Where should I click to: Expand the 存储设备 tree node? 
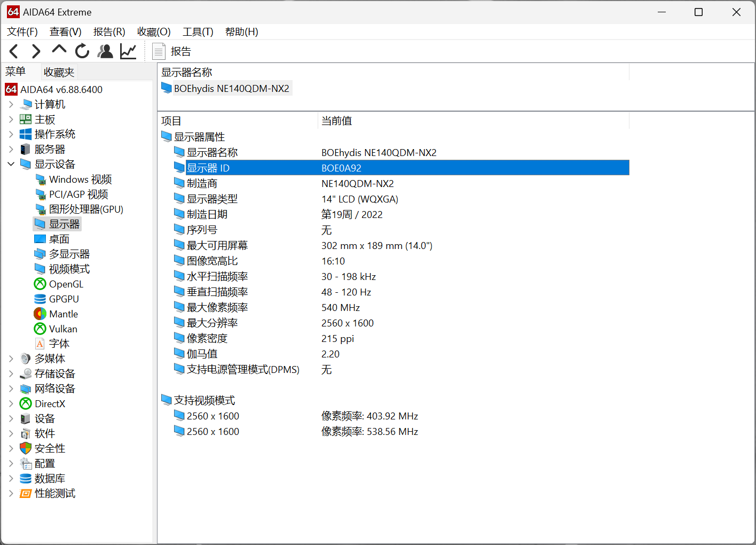11,373
